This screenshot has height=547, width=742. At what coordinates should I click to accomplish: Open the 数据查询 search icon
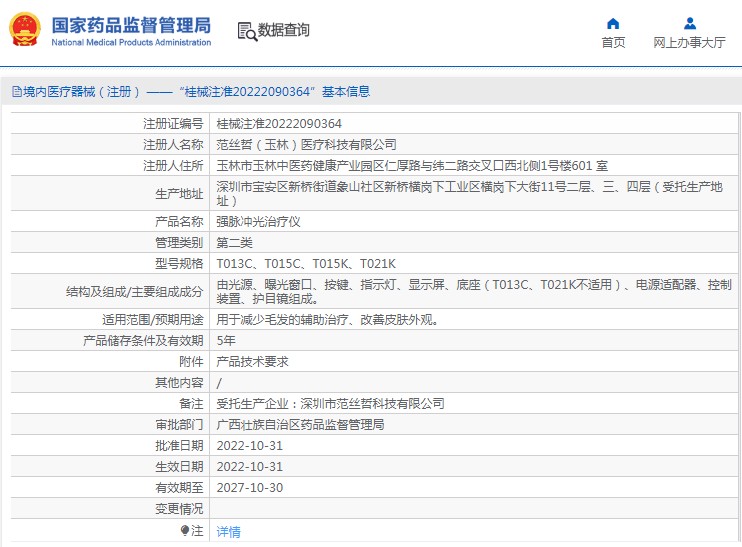247,31
